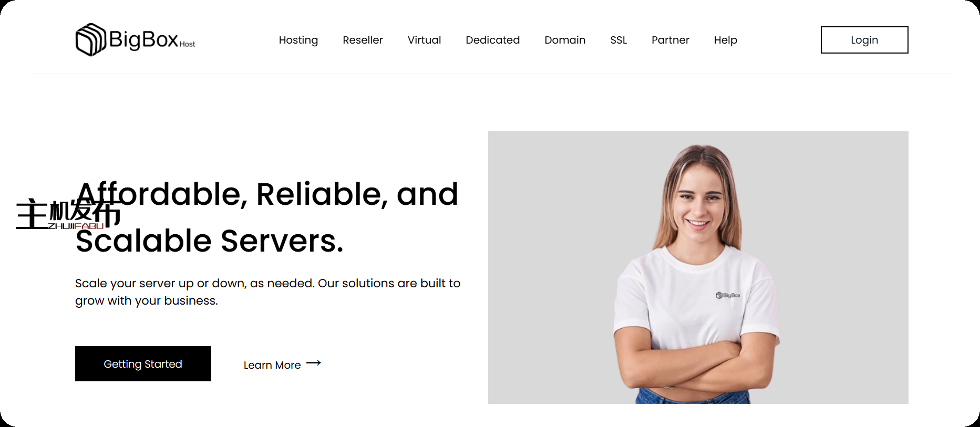980x427 pixels.
Task: Click the small BigBox logo on the t-shirt
Action: click(728, 295)
